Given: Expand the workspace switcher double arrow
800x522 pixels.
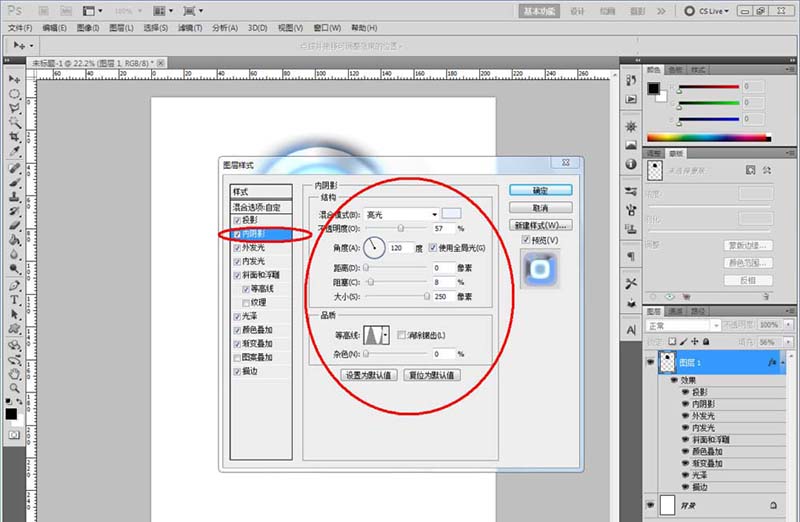Looking at the screenshot, I should tap(661, 11).
